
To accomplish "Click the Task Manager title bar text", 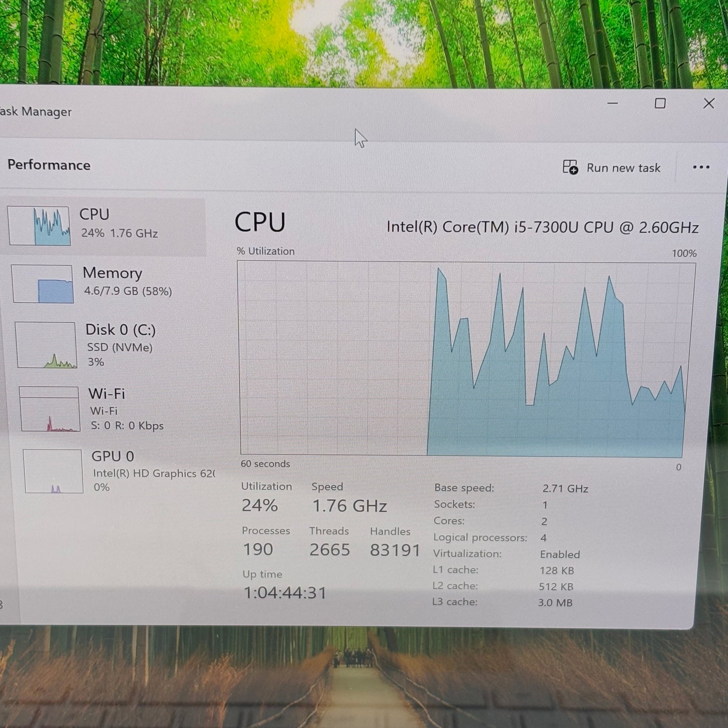I will [36, 111].
